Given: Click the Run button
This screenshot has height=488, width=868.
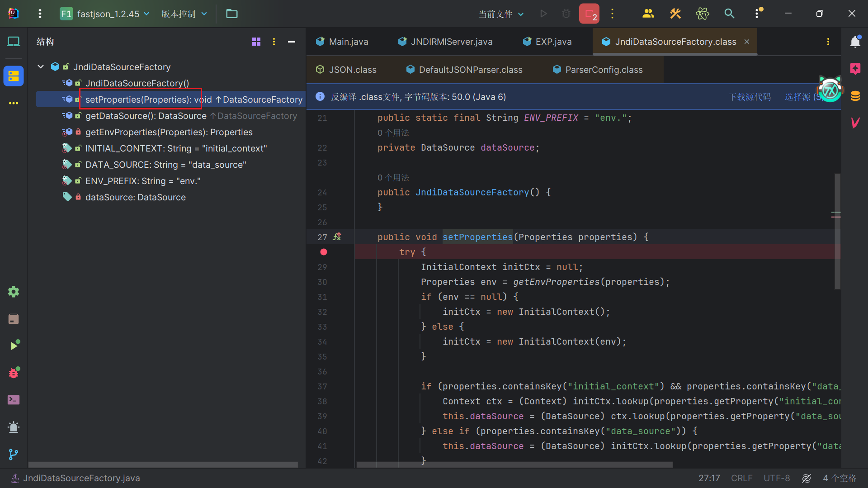Looking at the screenshot, I should pos(544,14).
